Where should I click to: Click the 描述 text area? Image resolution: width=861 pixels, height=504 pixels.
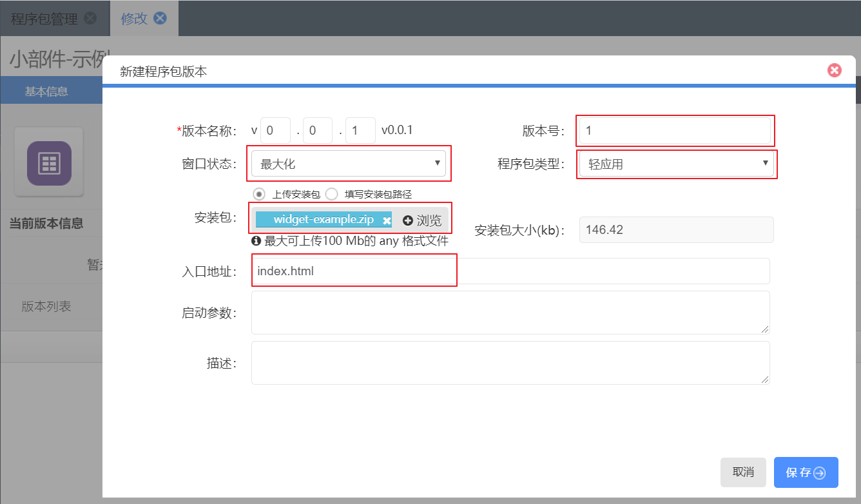click(510, 363)
